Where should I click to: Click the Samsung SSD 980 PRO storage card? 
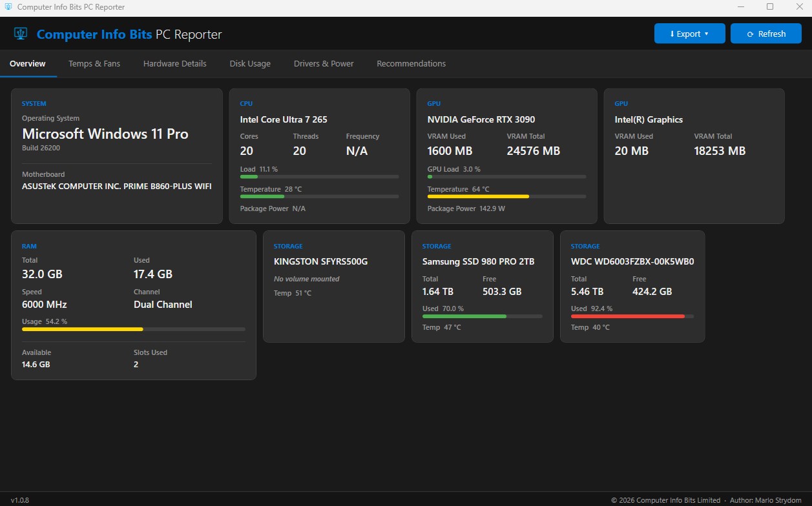(483, 287)
